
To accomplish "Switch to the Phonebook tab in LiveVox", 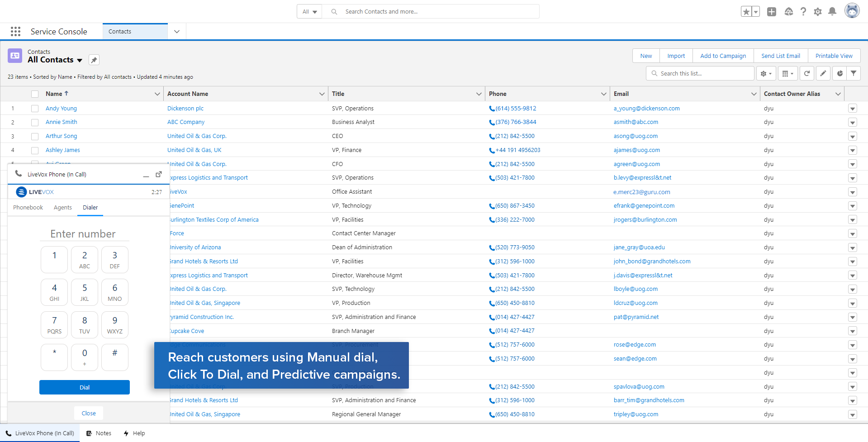I will (28, 207).
